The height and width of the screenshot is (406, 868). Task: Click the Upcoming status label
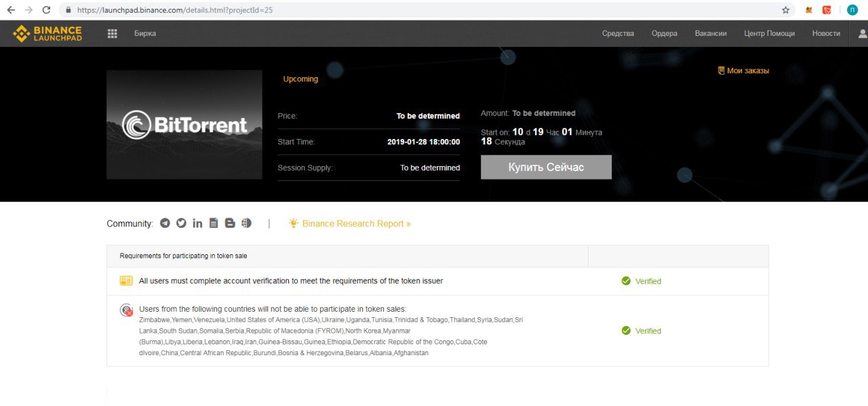click(300, 79)
